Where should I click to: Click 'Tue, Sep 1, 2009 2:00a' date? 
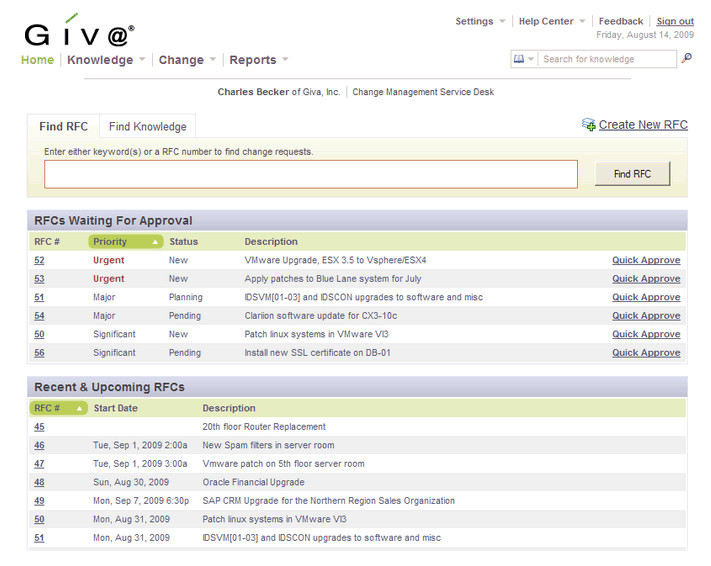tap(140, 445)
